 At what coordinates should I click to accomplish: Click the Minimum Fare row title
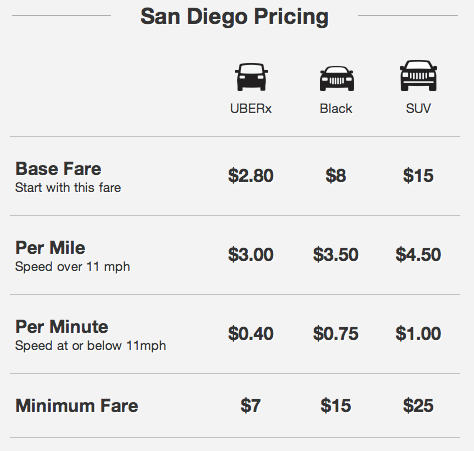(x=77, y=406)
